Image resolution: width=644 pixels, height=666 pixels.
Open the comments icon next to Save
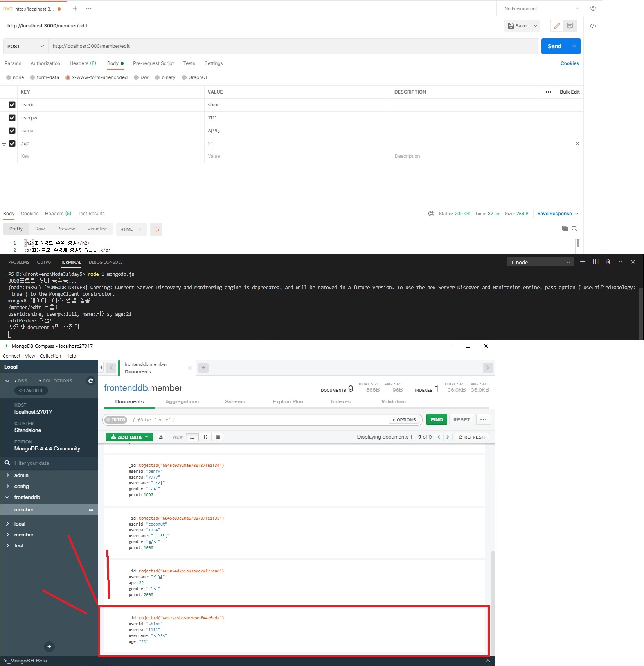click(x=570, y=26)
